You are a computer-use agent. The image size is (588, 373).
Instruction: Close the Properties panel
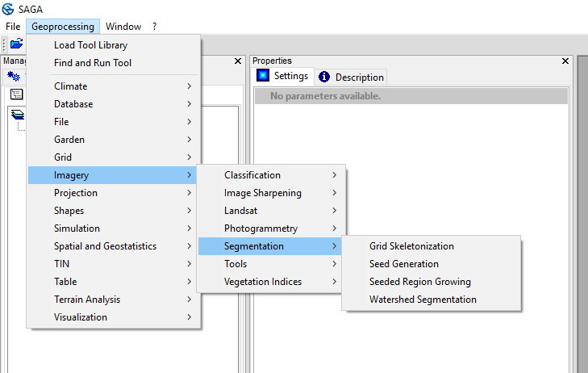point(565,61)
